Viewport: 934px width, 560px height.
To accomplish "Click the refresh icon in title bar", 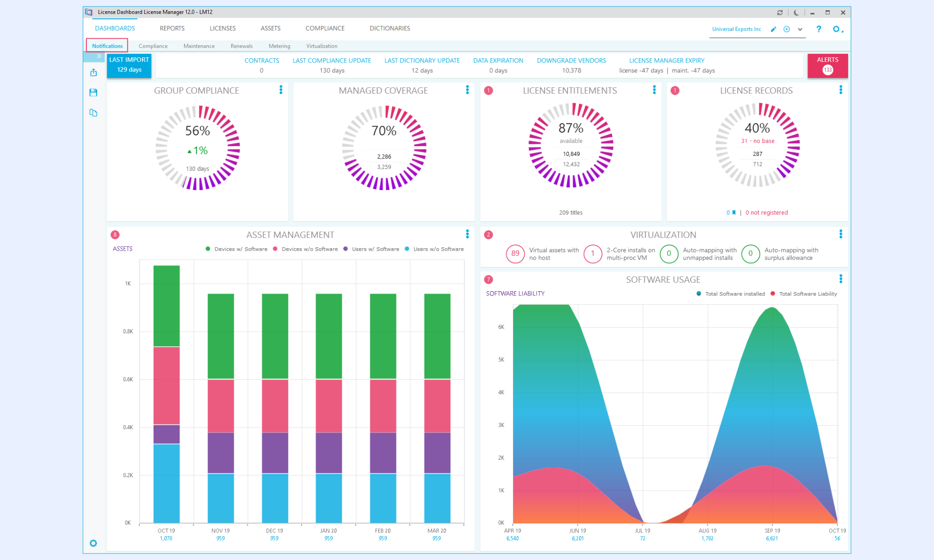I will [x=779, y=13].
